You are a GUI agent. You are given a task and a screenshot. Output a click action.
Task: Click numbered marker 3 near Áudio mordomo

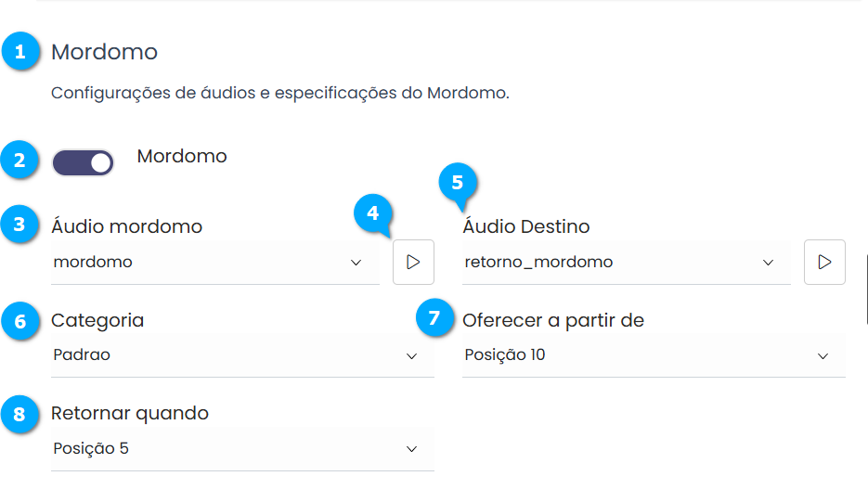[19, 225]
